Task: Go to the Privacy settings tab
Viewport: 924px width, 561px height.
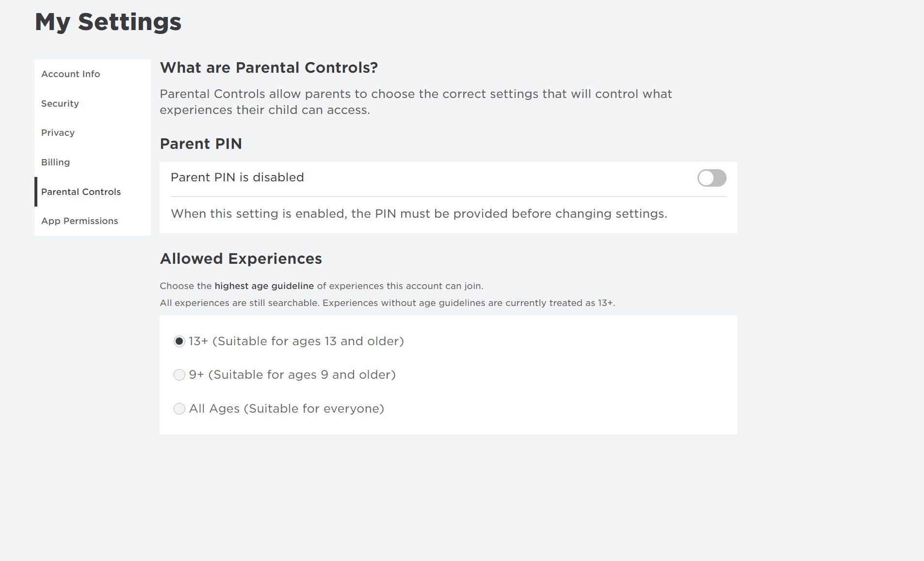Action: pyautogui.click(x=58, y=133)
